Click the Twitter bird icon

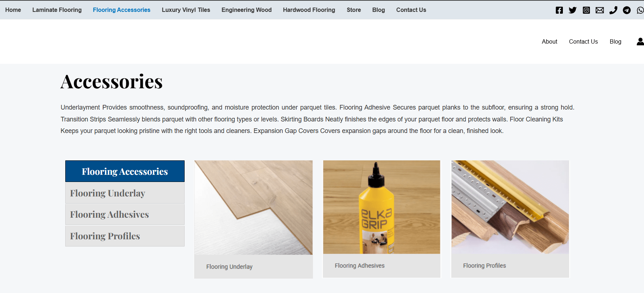coord(573,10)
